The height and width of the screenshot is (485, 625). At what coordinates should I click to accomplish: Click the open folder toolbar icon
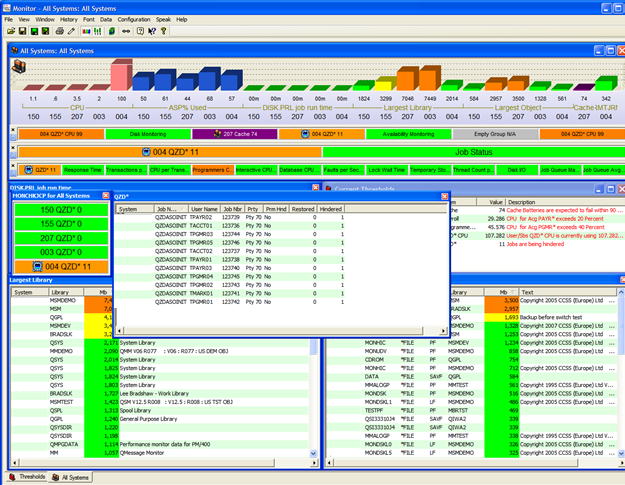click(x=10, y=31)
